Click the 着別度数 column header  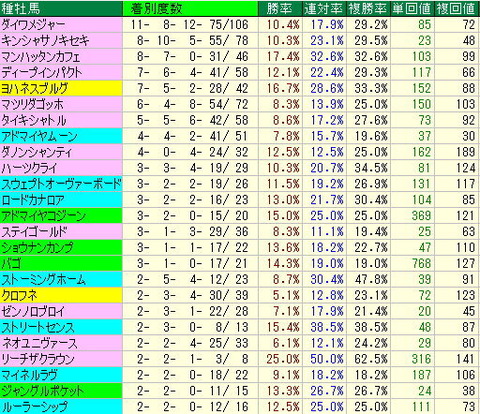pyautogui.click(x=191, y=8)
